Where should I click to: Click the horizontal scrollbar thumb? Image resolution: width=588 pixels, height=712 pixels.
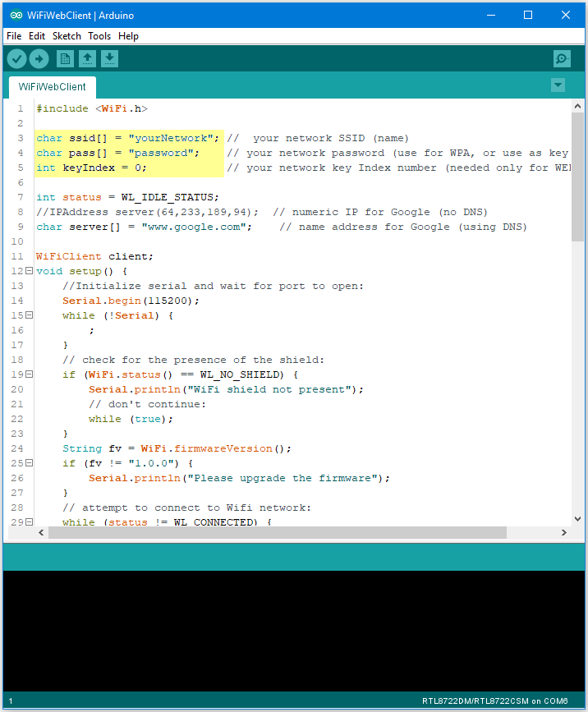(x=278, y=532)
